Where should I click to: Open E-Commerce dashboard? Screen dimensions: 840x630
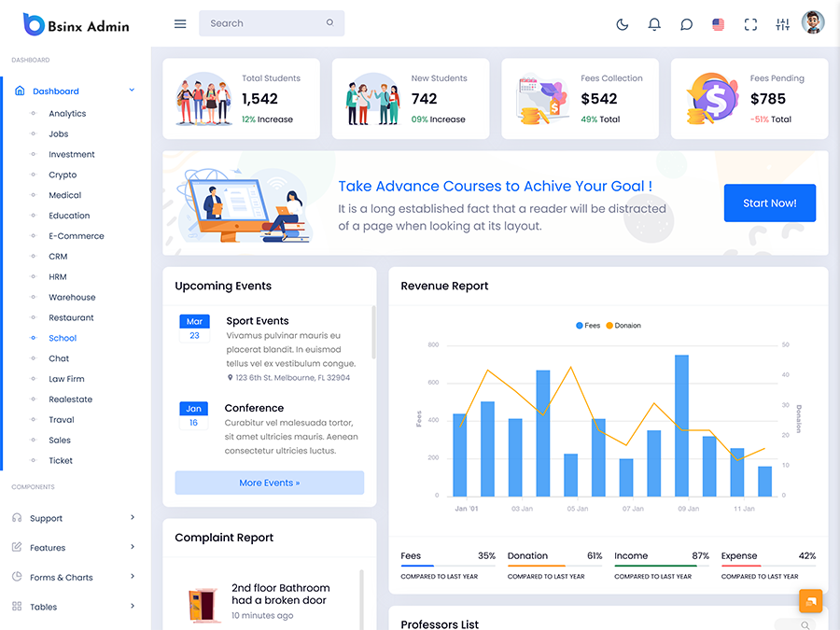click(x=77, y=236)
